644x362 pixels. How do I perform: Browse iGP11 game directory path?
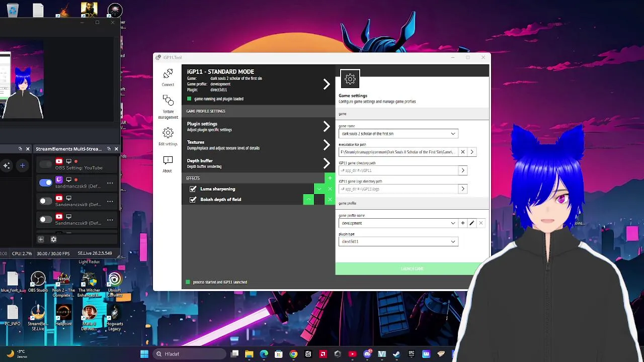463,170
